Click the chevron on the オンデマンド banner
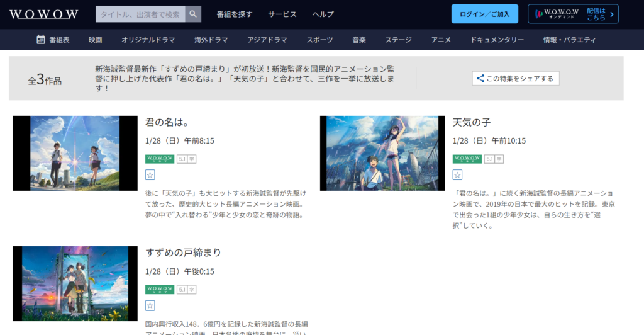Screen dimensions: 644x335 point(612,14)
